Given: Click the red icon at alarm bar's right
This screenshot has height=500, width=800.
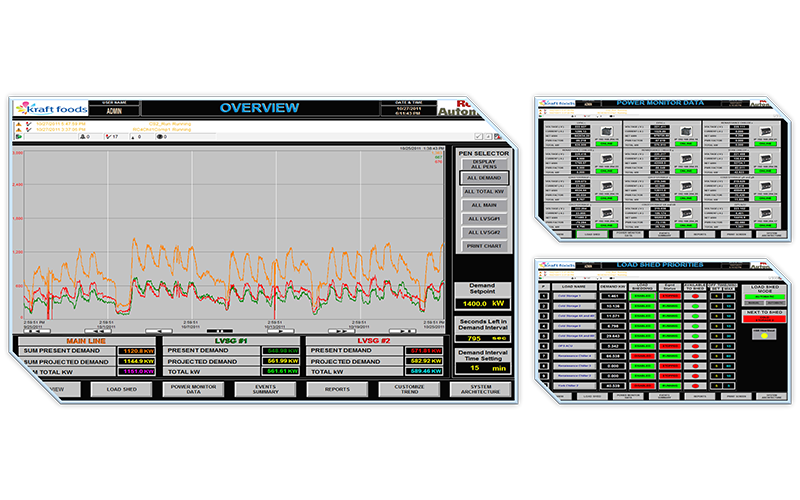Looking at the screenshot, I should (497, 137).
